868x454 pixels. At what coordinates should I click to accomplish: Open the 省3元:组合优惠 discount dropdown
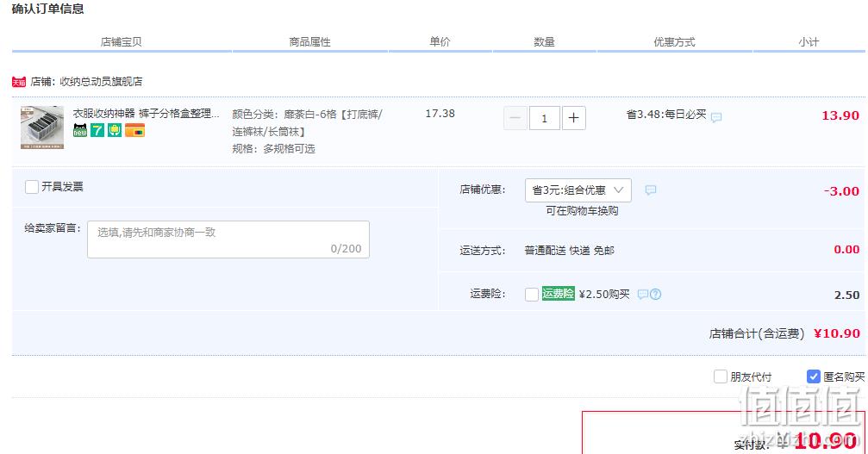pyautogui.click(x=578, y=190)
